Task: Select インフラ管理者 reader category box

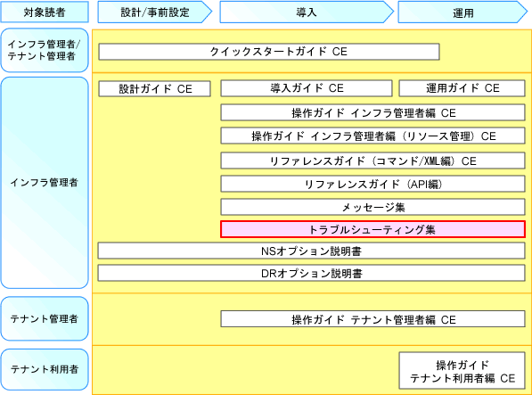Action: [x=45, y=183]
